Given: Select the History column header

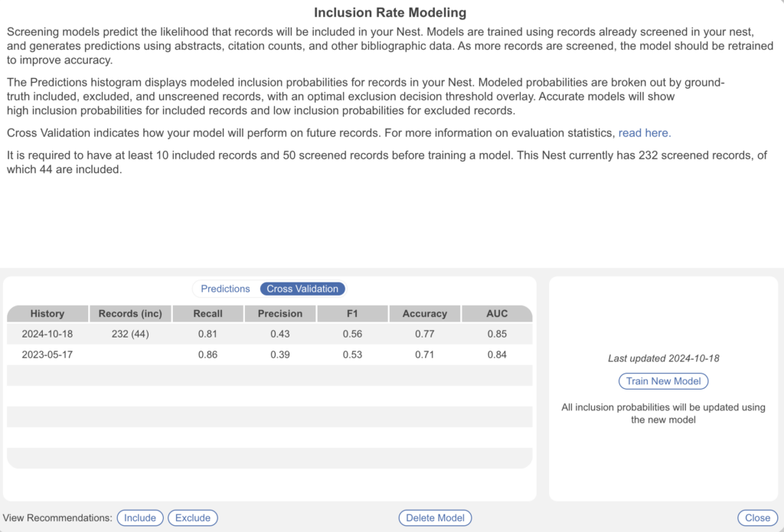Looking at the screenshot, I should [x=47, y=313].
